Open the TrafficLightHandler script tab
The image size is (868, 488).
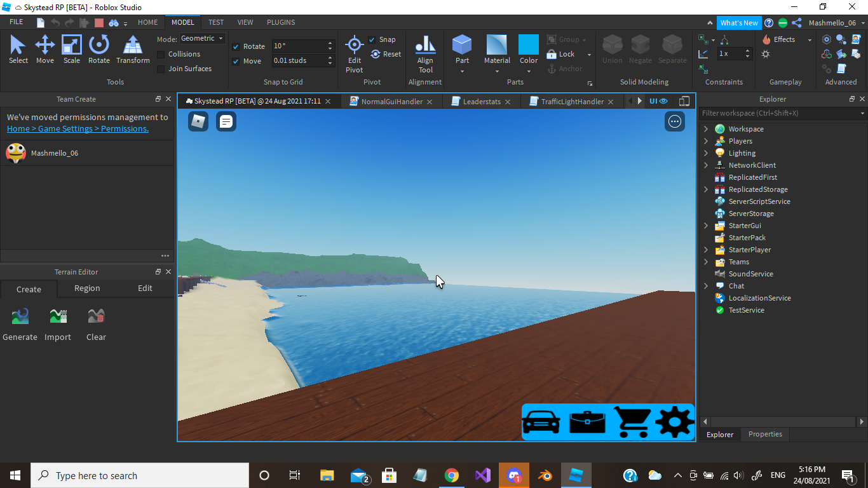coord(572,102)
